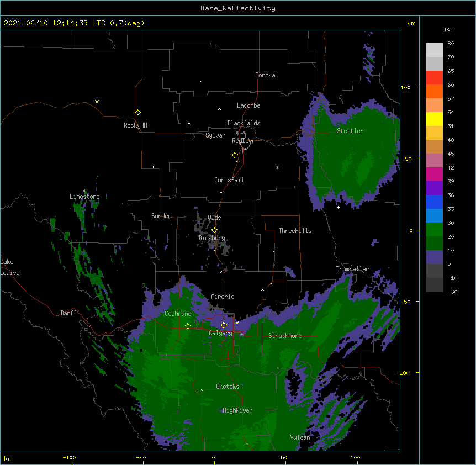Image resolution: width=476 pixels, height=465 pixels.
Task: Select the Blackfalds label
Action: tap(244, 123)
